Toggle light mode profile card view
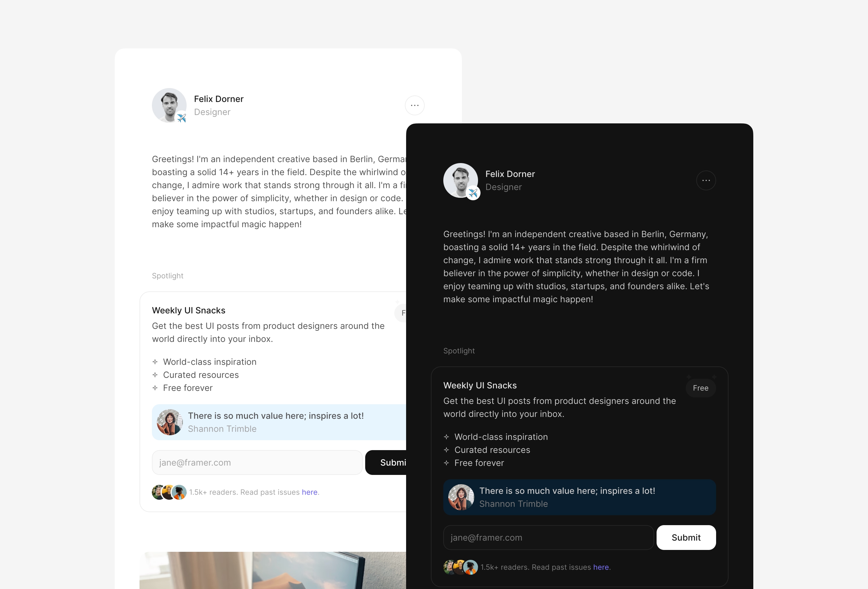 (414, 104)
